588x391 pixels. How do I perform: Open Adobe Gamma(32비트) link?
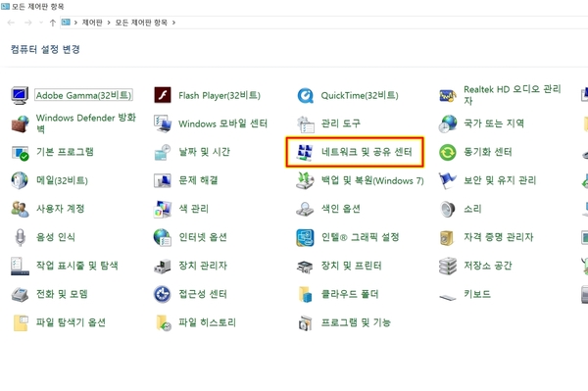click(x=83, y=95)
